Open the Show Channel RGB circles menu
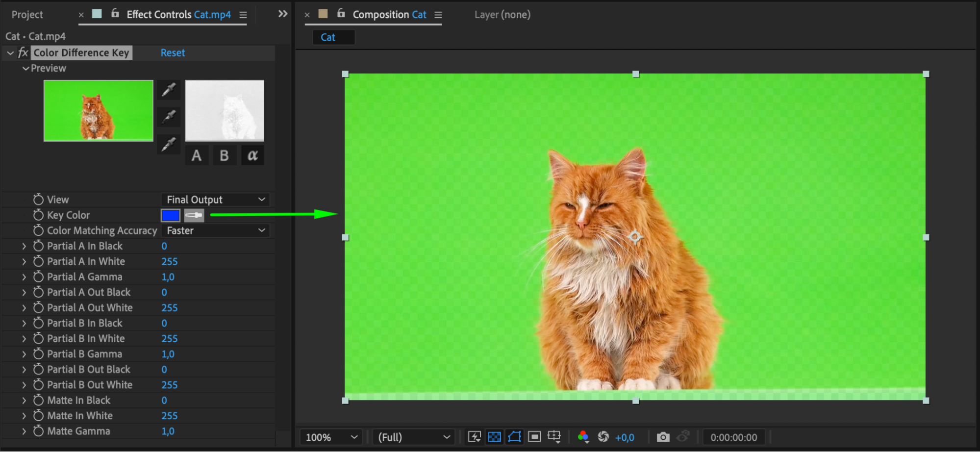Screen dimensions: 980x452 coord(583,437)
